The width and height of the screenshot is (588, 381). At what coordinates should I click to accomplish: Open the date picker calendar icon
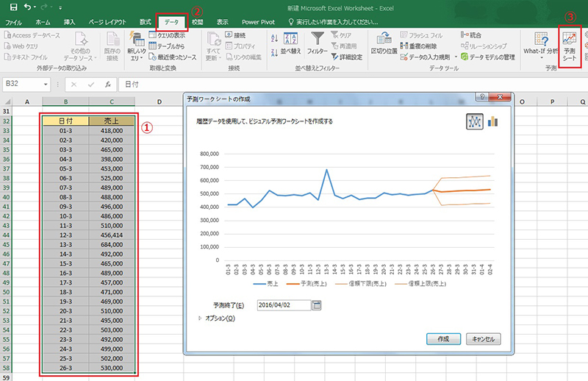pos(317,305)
